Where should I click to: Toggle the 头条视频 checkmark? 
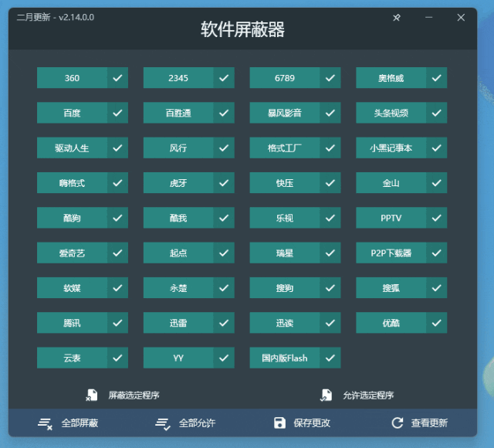[x=436, y=113]
